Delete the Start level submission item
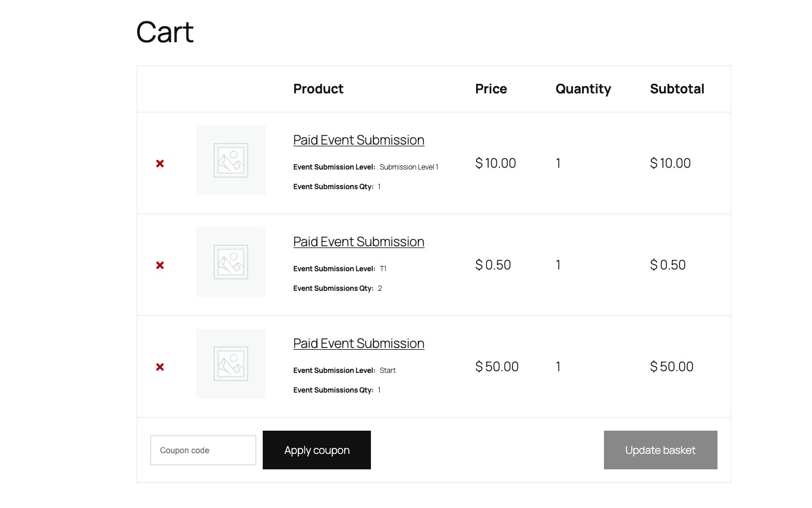This screenshot has width=812, height=508. (160, 367)
